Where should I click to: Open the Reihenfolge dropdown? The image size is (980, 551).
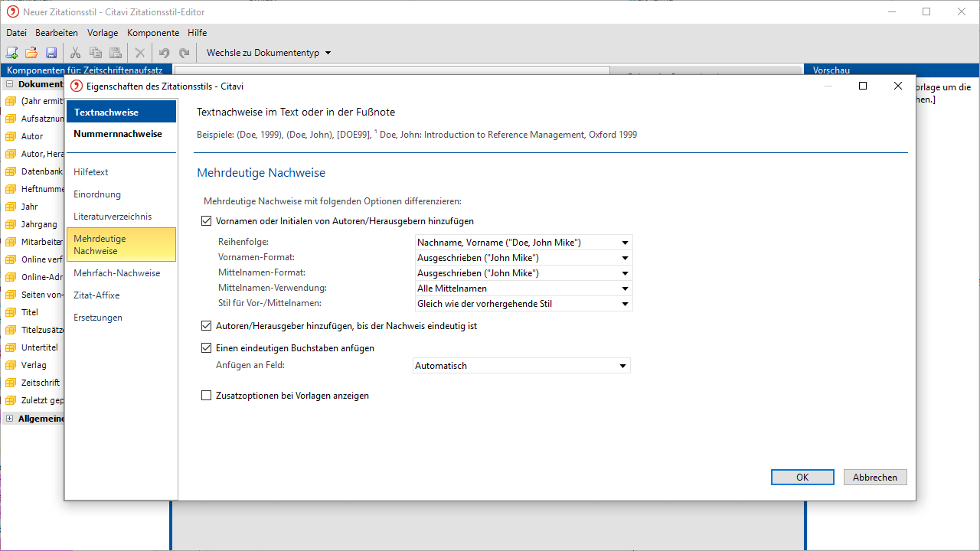tap(524, 243)
